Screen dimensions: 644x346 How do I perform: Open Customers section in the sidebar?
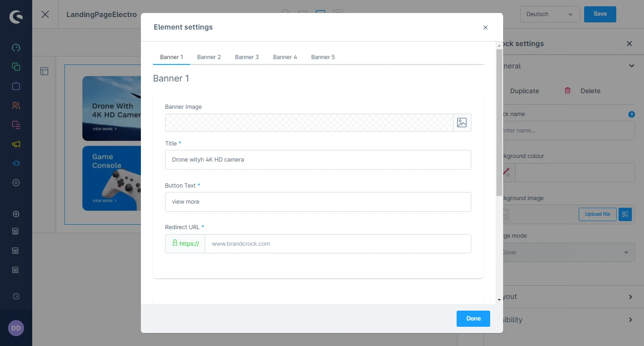click(x=16, y=106)
